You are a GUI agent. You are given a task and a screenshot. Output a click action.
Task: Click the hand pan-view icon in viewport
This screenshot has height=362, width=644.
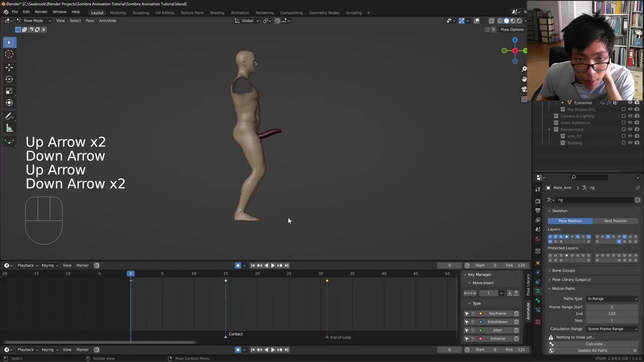click(524, 79)
